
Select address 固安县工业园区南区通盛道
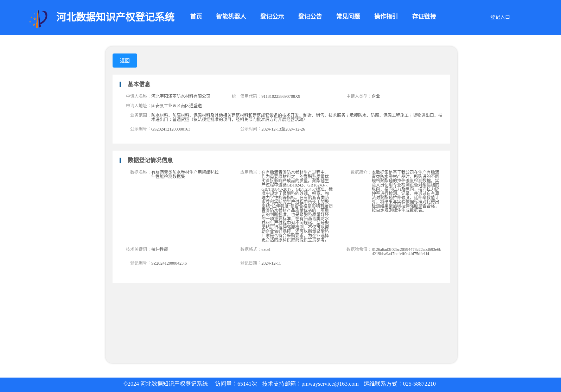(177, 106)
